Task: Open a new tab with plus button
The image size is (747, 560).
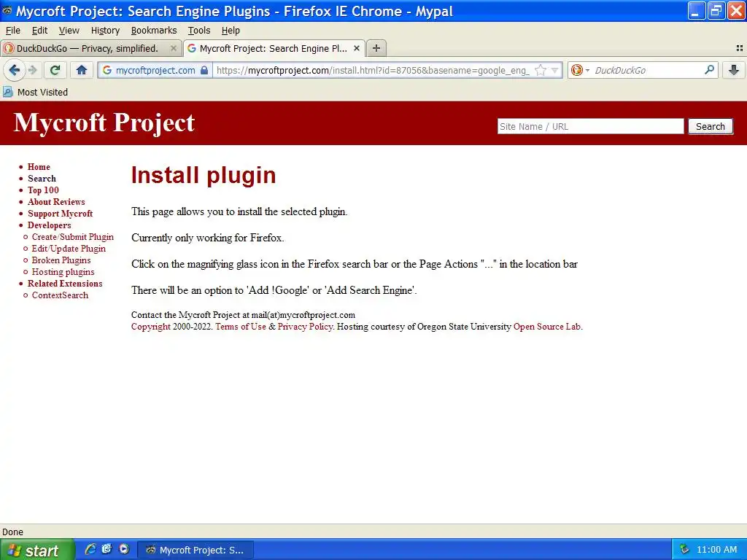Action: [x=376, y=49]
